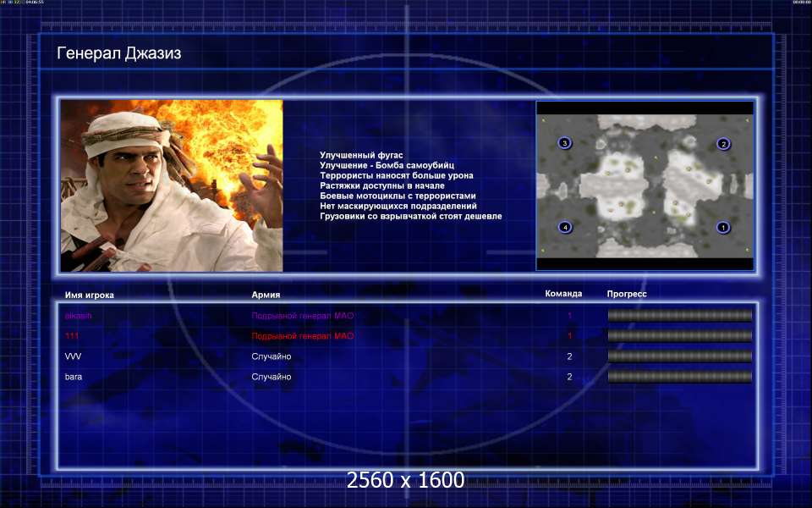812x508 pixels.
Task: Click start position 3 marker on map
Action: click(x=565, y=144)
